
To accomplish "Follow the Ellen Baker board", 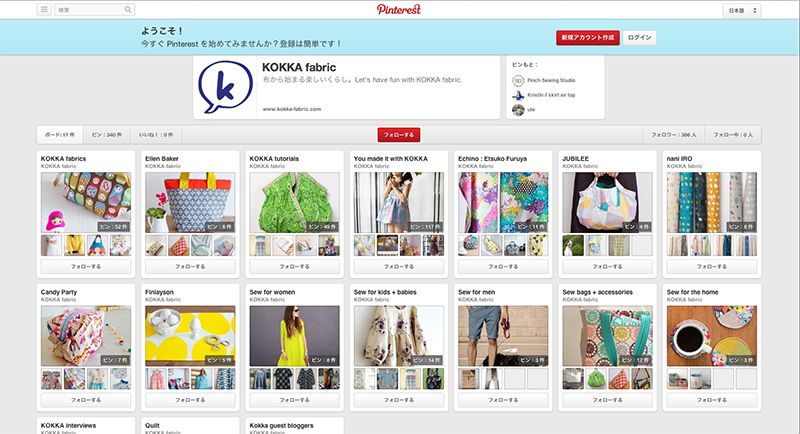I will (x=190, y=266).
